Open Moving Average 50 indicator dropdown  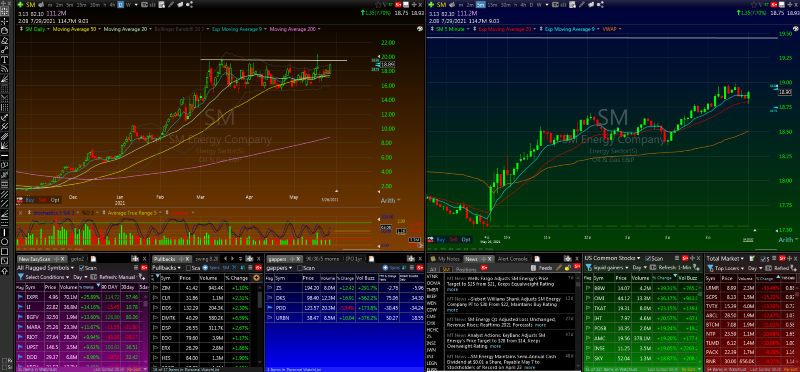coord(99,29)
